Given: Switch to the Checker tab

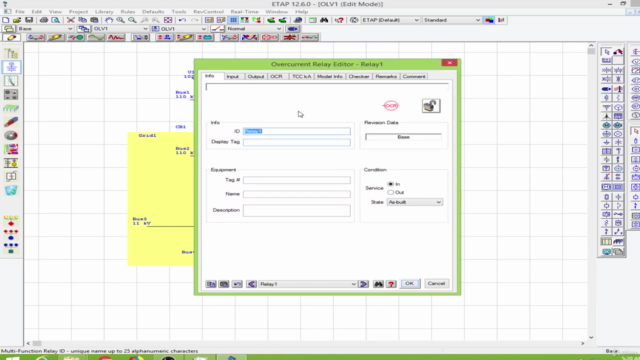Looking at the screenshot, I should tap(359, 76).
